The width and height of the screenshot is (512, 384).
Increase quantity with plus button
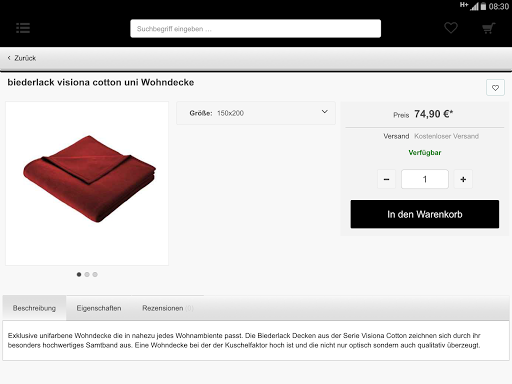[463, 179]
